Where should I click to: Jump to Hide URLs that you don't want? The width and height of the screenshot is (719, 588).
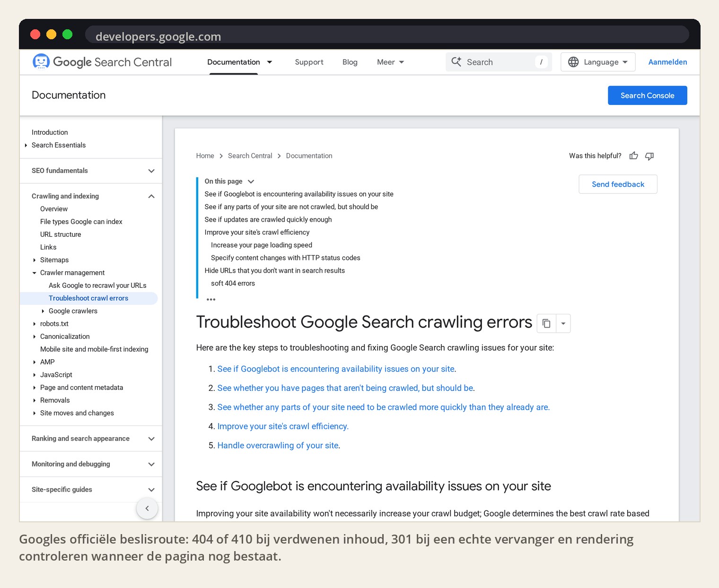(x=275, y=271)
